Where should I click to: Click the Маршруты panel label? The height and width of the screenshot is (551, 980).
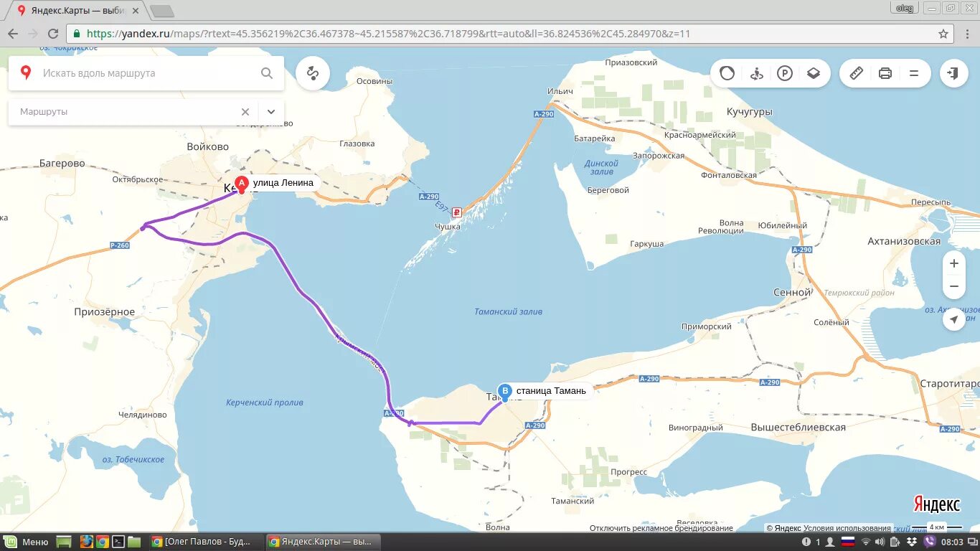(x=44, y=112)
